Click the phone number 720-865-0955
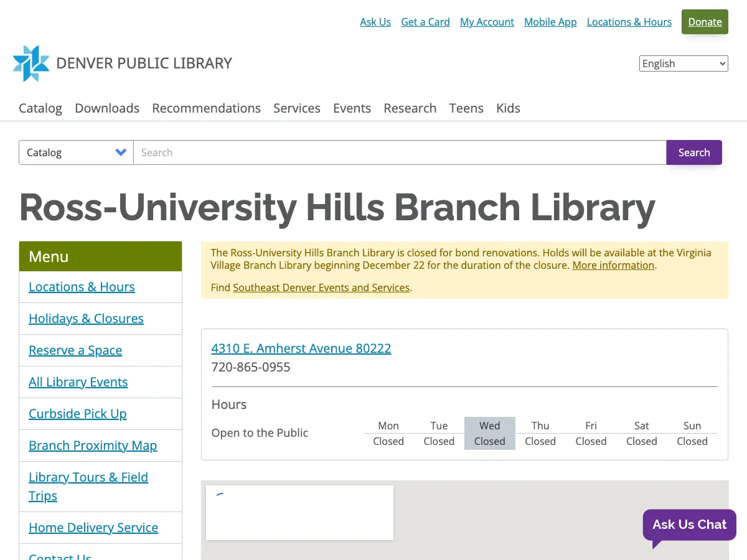This screenshot has height=560, width=747. 251,367
